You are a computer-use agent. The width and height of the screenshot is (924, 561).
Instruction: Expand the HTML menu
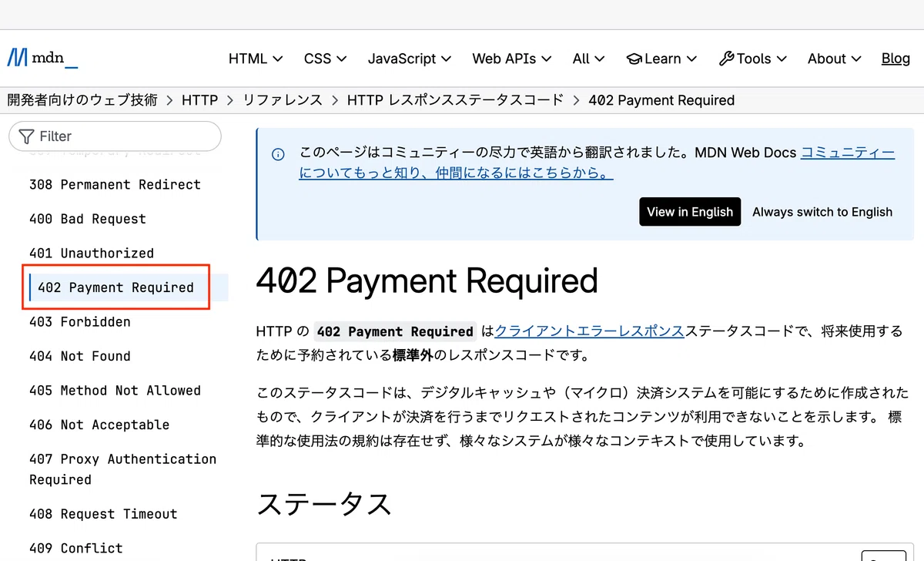256,59
